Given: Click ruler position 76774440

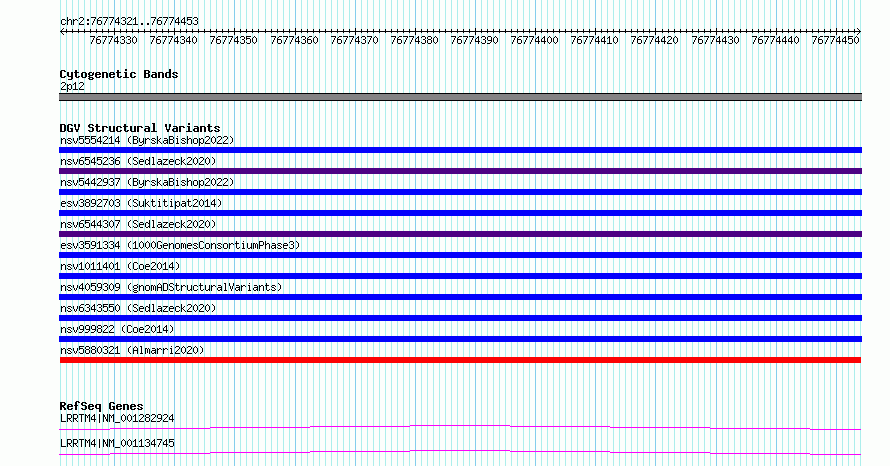Looking at the screenshot, I should pyautogui.click(x=775, y=40).
